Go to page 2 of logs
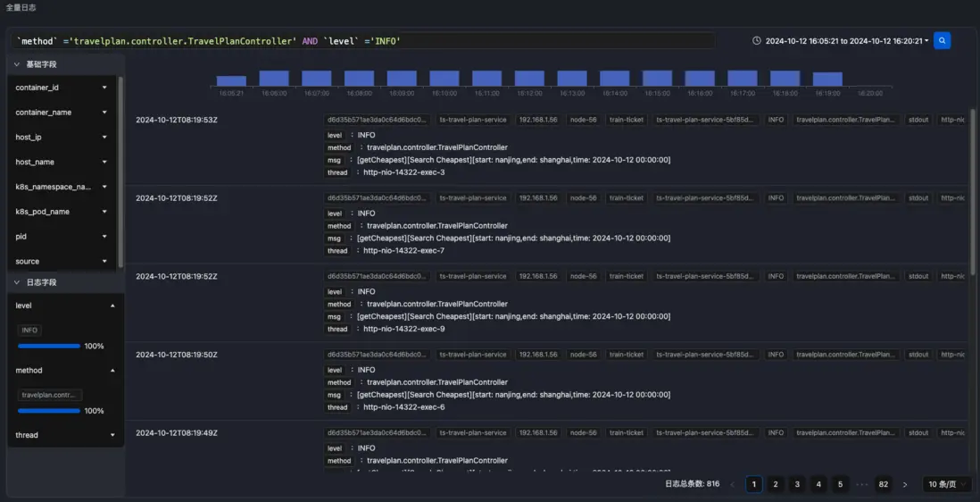980x502 pixels. coord(776,484)
